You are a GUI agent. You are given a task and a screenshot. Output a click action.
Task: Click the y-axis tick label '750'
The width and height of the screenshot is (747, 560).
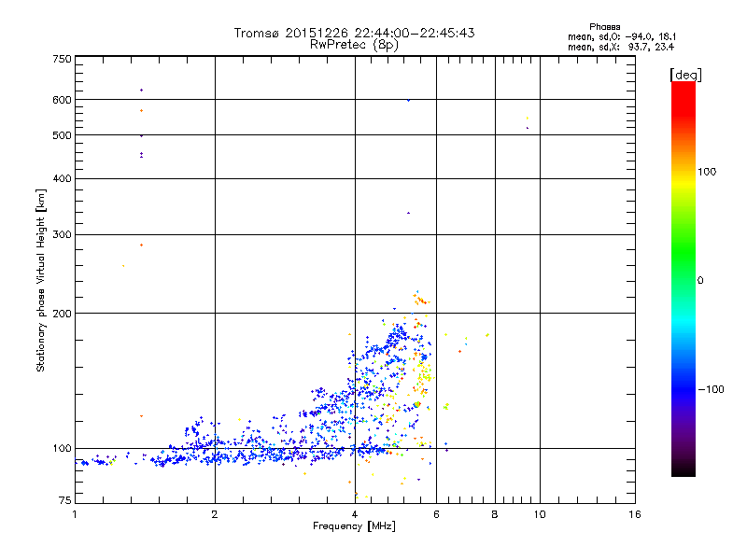62,59
